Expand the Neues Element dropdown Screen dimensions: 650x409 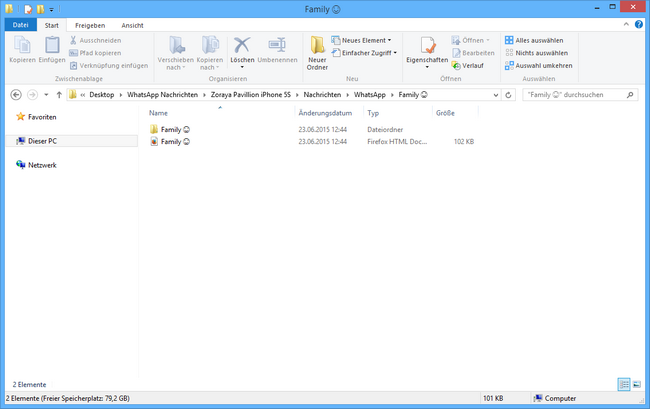pos(365,40)
